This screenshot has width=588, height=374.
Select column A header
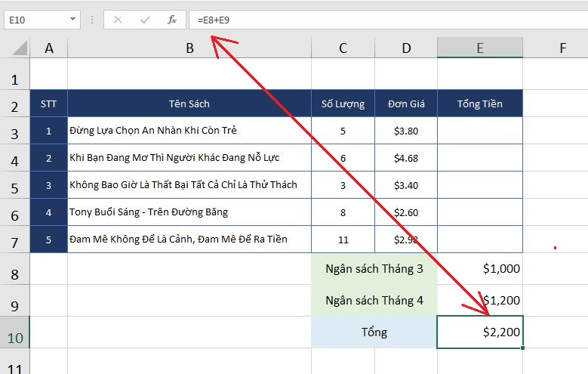point(49,48)
